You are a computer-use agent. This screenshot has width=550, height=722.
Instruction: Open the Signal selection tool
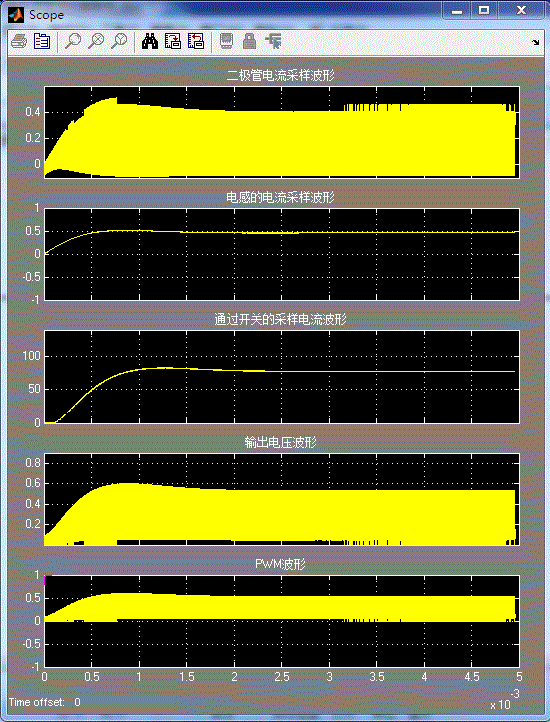pos(273,42)
